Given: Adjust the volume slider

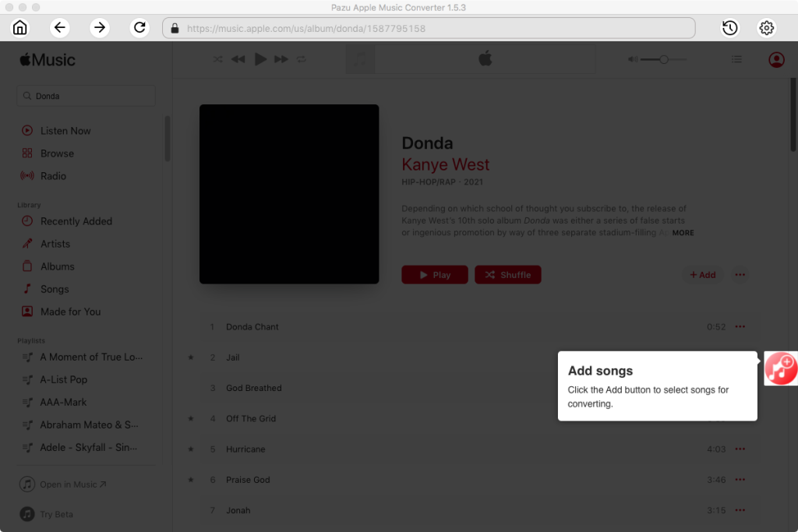Looking at the screenshot, I should tap(663, 59).
